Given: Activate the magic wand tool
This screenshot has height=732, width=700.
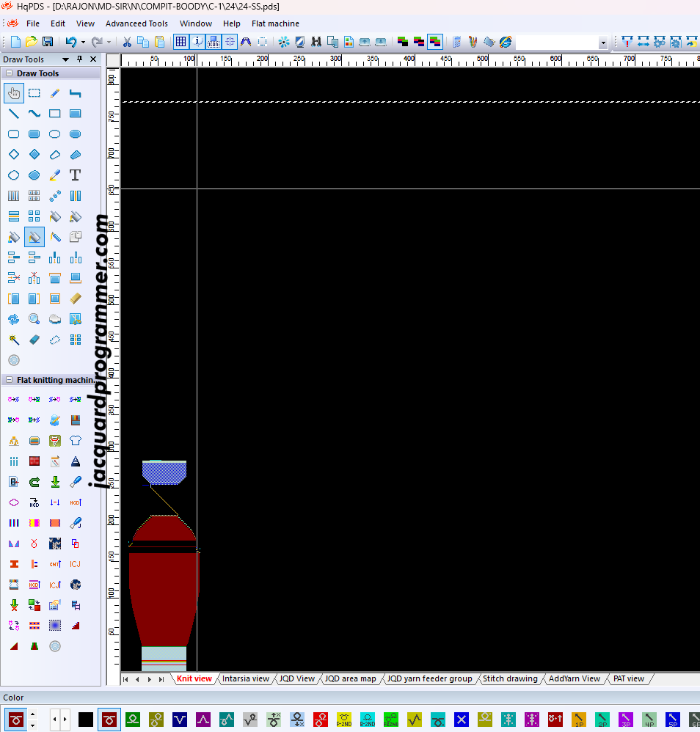Looking at the screenshot, I should (x=13, y=340).
